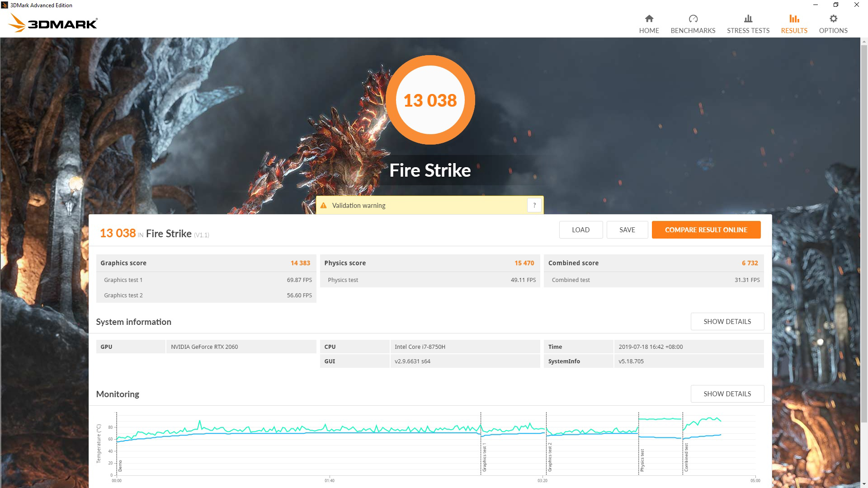Click Compare Result Online button

[706, 230]
